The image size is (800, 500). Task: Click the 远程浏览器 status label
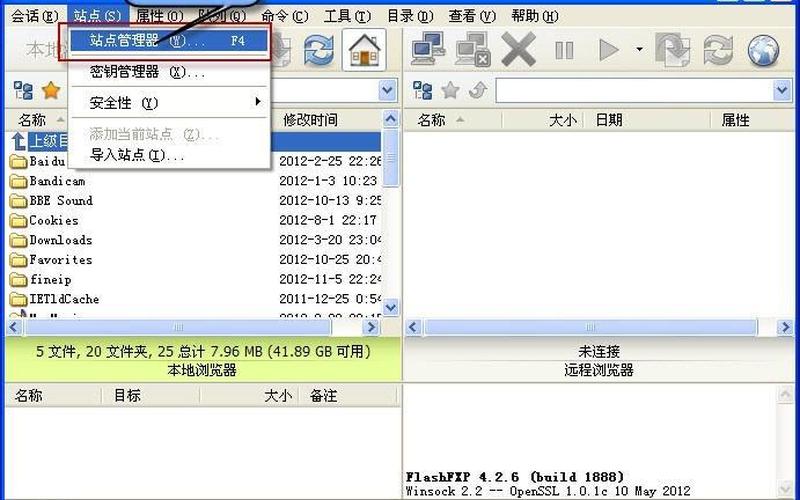point(599,370)
